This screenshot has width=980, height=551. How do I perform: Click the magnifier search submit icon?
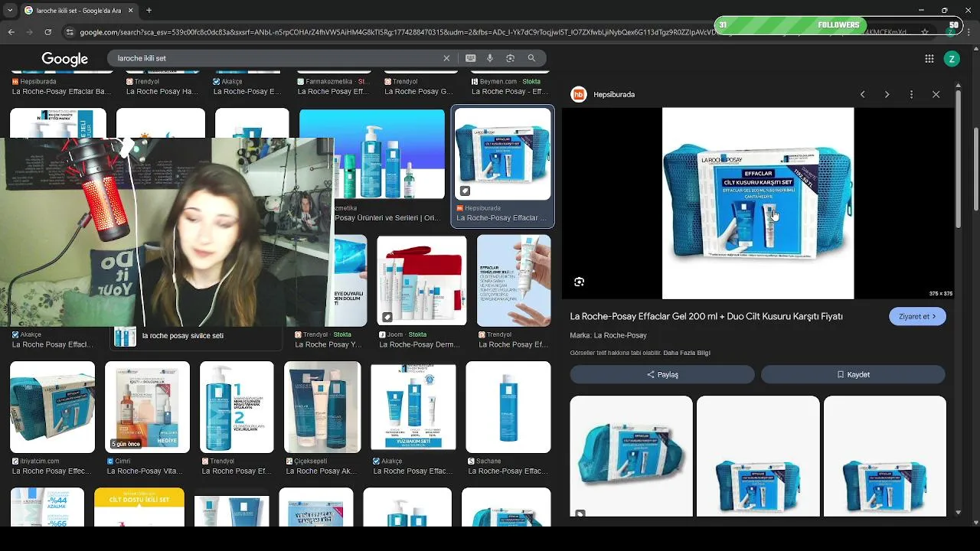[531, 58]
